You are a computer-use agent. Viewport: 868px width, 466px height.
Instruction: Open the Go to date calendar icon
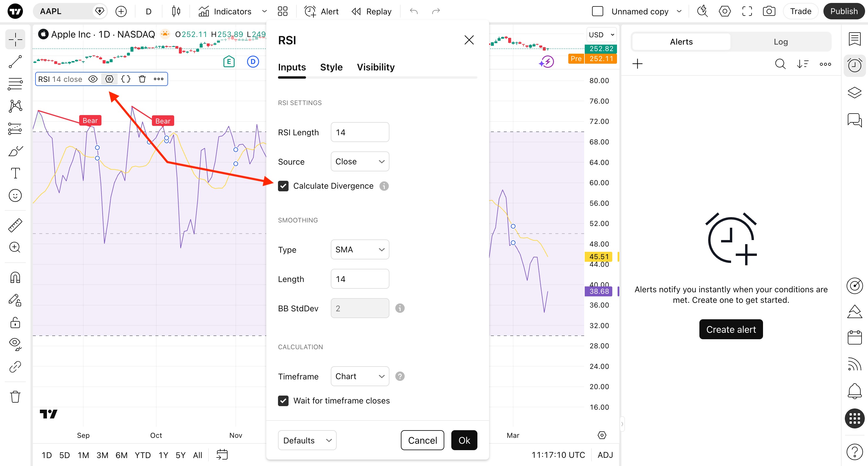coord(222,455)
